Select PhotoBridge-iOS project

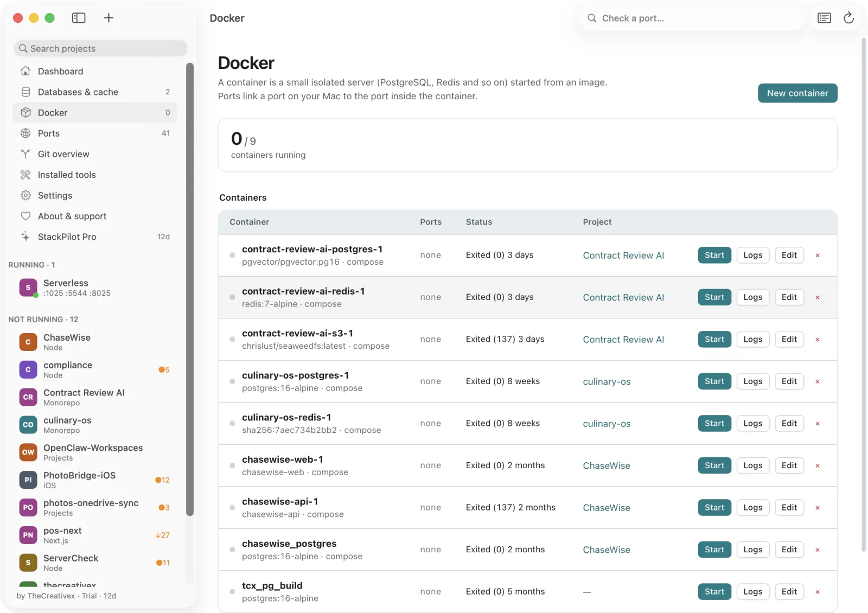pos(95,480)
